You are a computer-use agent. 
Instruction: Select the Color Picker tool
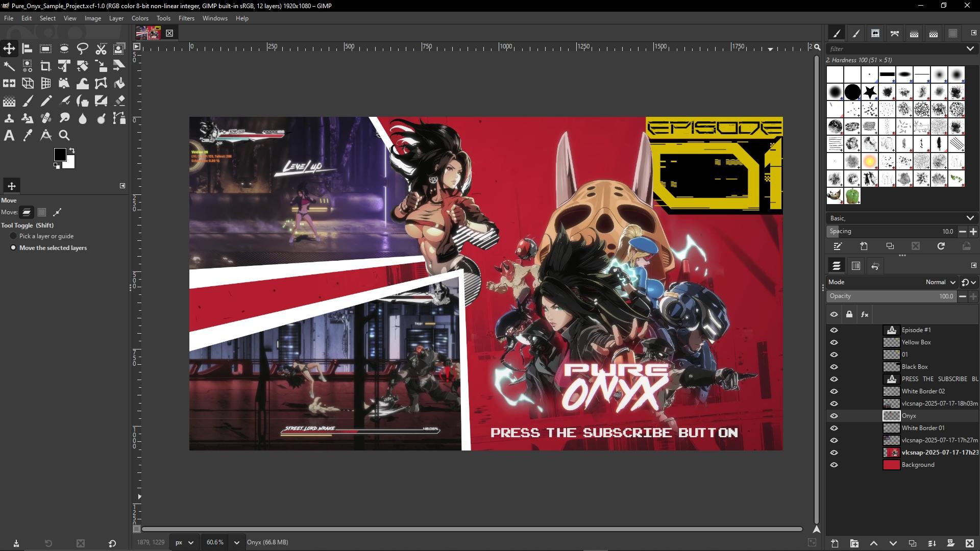(28, 136)
